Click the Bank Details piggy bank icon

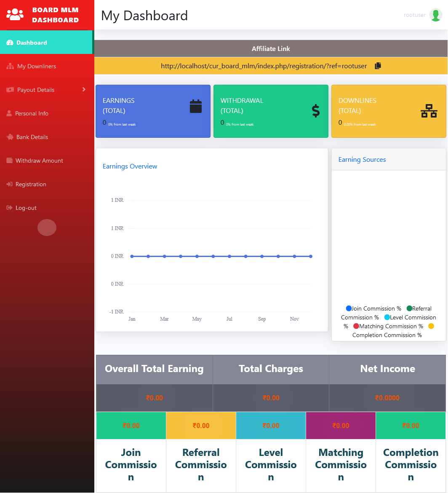point(9,137)
